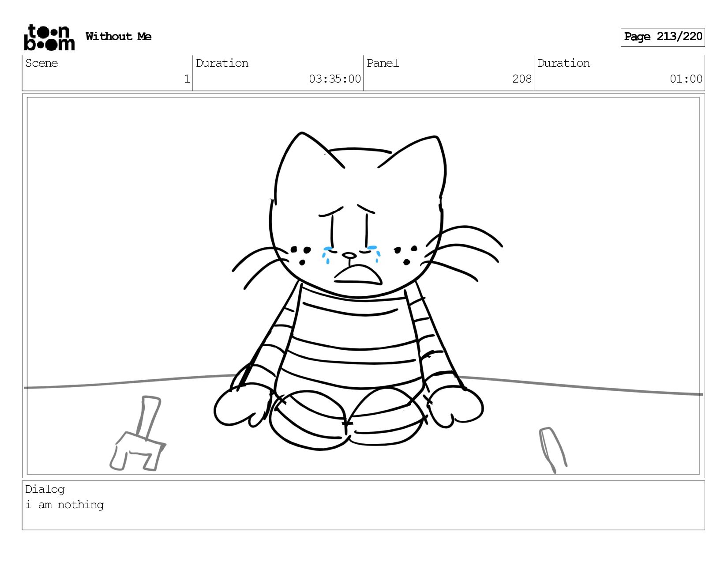Click the panel duration '01:00'
The image size is (728, 563).
[x=686, y=79]
